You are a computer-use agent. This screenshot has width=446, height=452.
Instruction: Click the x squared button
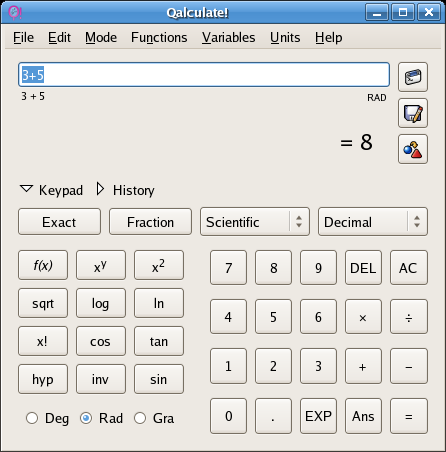tap(159, 265)
